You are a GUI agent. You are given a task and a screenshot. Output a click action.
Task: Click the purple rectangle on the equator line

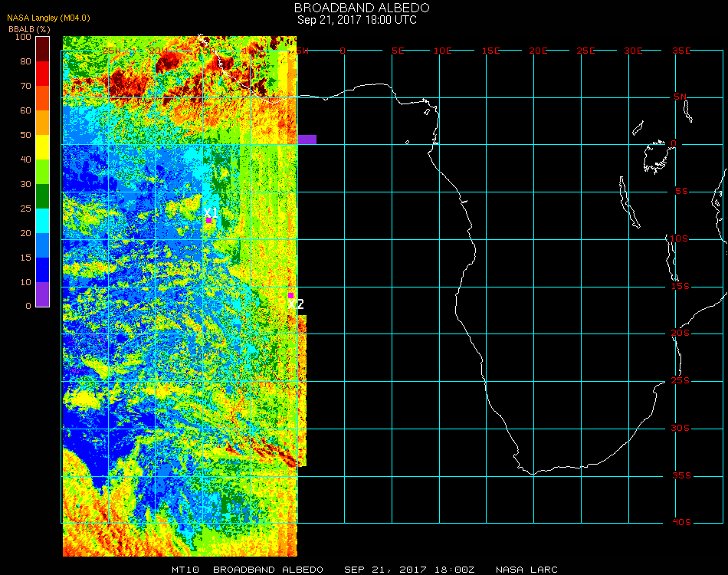[x=307, y=139]
